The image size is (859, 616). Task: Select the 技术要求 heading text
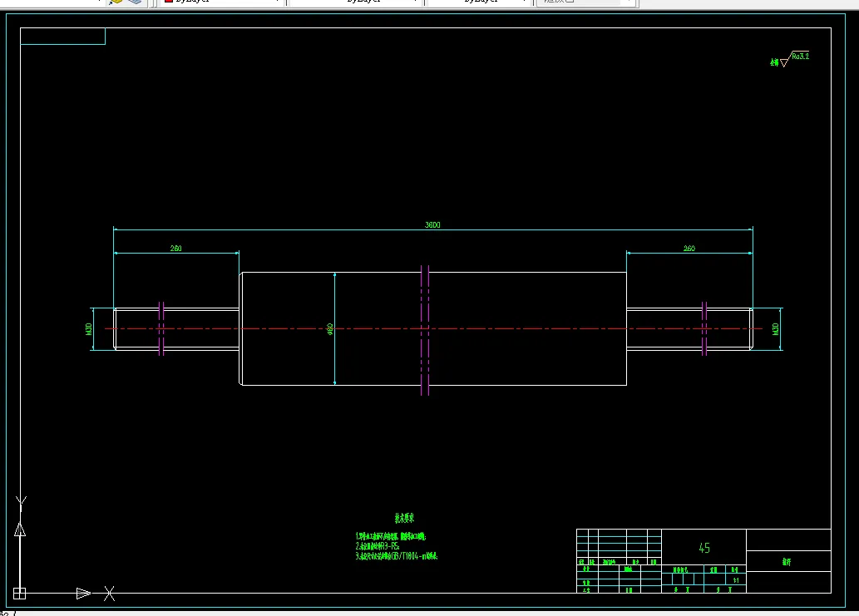point(404,518)
